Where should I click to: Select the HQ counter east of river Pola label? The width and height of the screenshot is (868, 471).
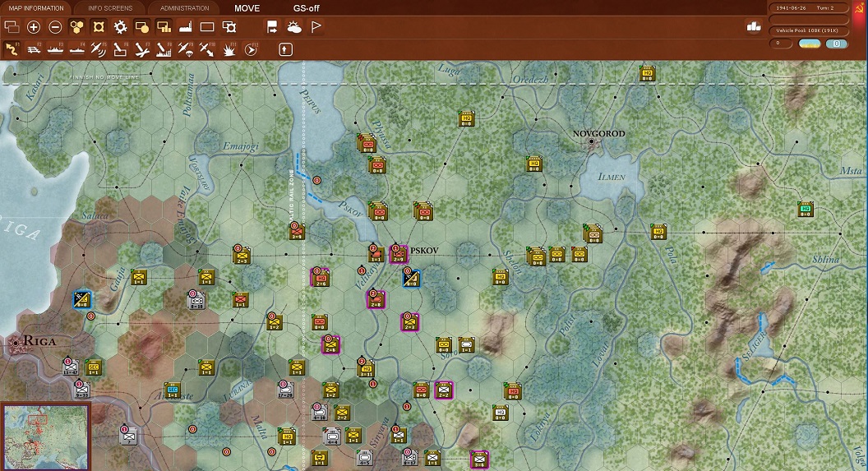[658, 231]
